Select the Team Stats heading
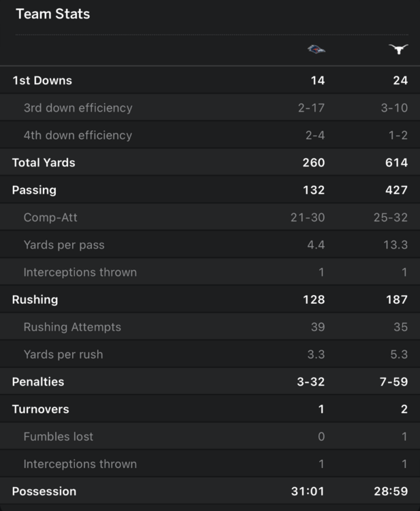Image resolution: width=420 pixels, height=511 pixels. tap(52, 14)
